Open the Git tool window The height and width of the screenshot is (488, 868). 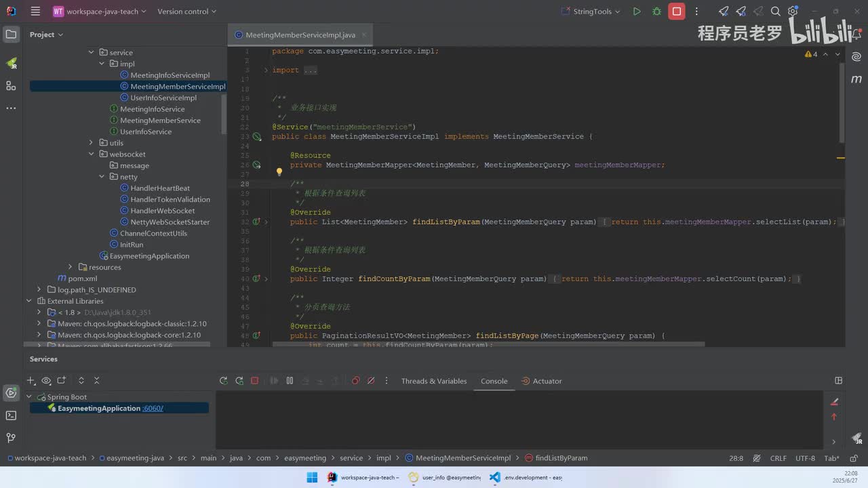point(11,438)
